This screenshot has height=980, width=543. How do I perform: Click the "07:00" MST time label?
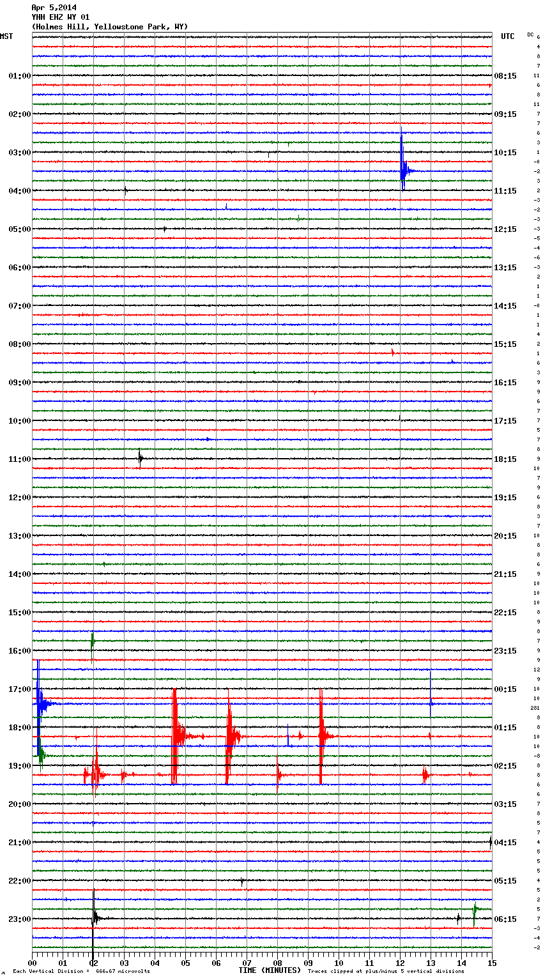coord(20,306)
